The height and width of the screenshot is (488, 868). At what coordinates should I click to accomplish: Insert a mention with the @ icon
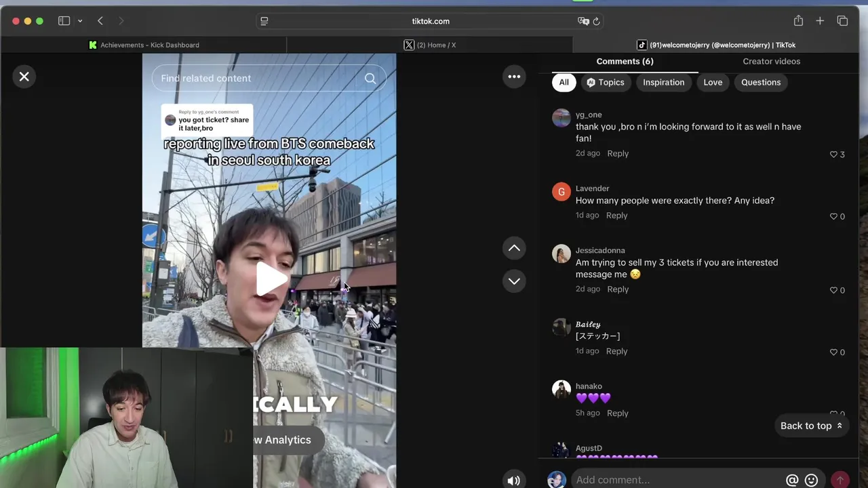tap(792, 481)
